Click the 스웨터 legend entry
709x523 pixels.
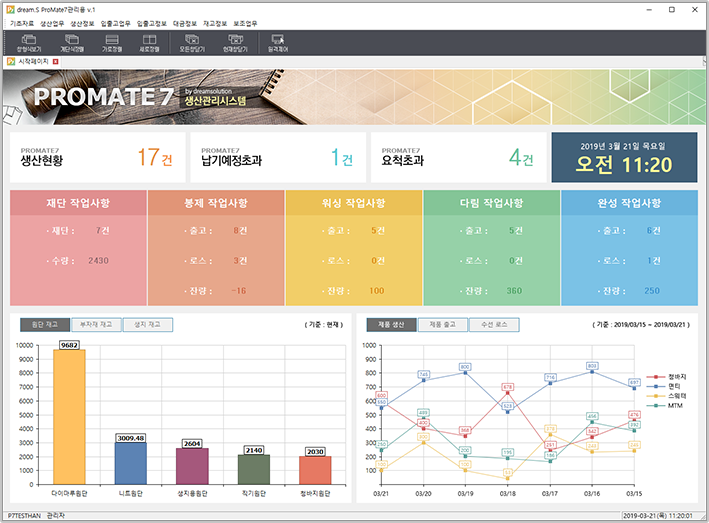666,396
